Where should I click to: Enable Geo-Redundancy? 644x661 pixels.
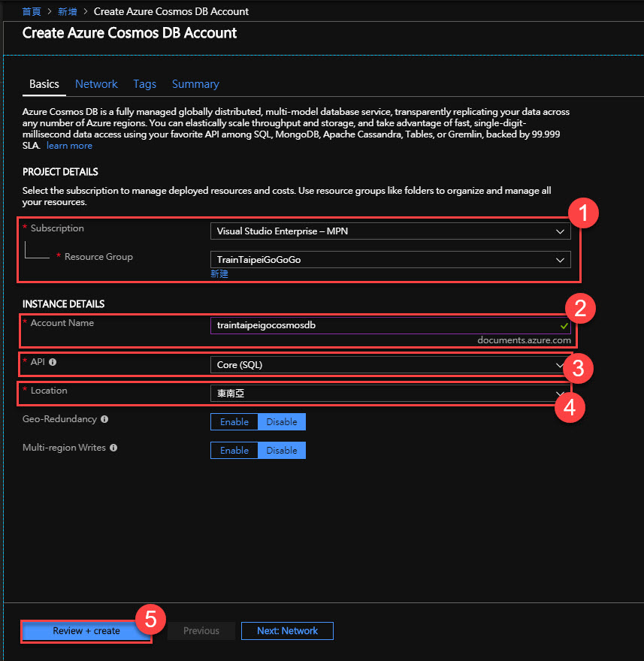pos(234,422)
